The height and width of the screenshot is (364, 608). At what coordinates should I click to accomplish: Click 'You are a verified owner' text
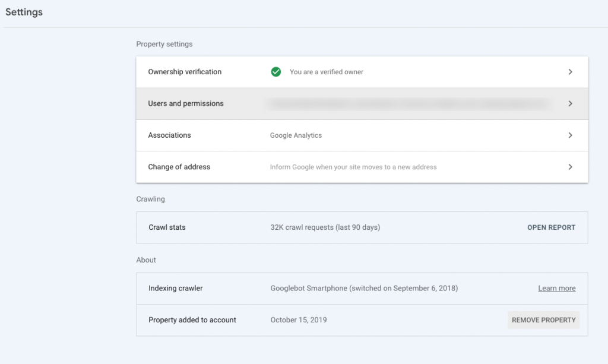tap(326, 72)
